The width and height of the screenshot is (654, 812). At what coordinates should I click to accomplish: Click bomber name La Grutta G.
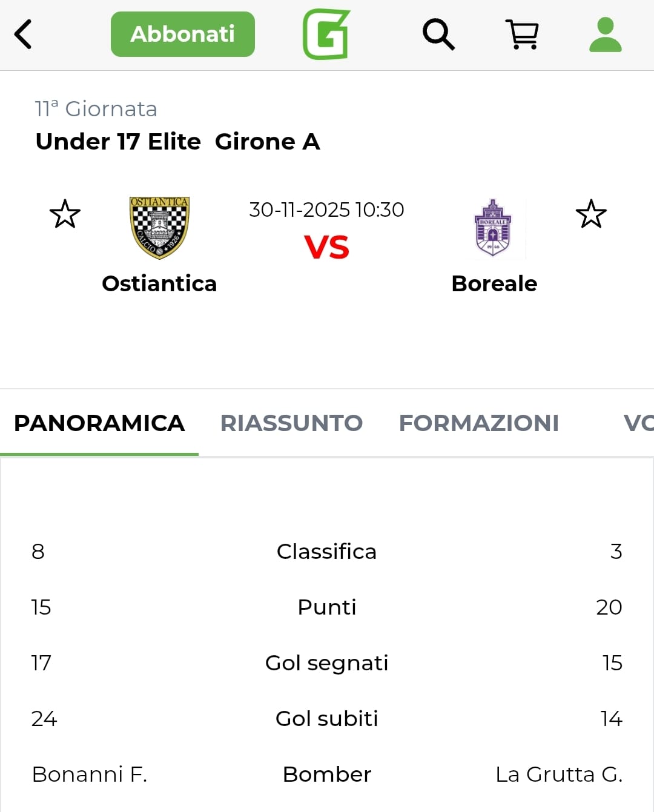pyautogui.click(x=558, y=774)
